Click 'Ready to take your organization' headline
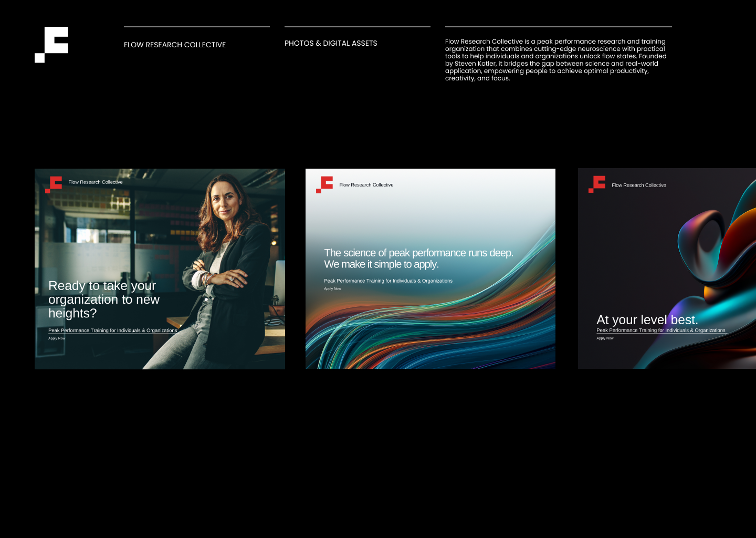Image resolution: width=756 pixels, height=538 pixels. (x=104, y=299)
